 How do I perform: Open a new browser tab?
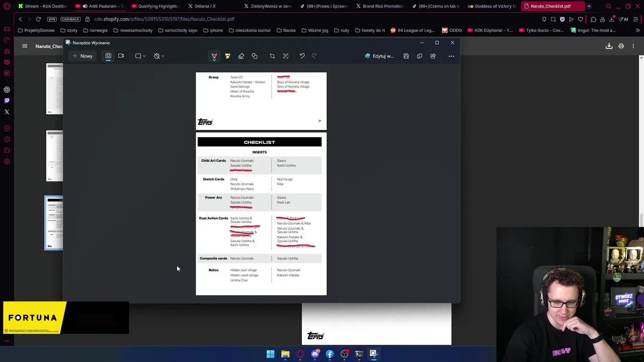coord(589,6)
